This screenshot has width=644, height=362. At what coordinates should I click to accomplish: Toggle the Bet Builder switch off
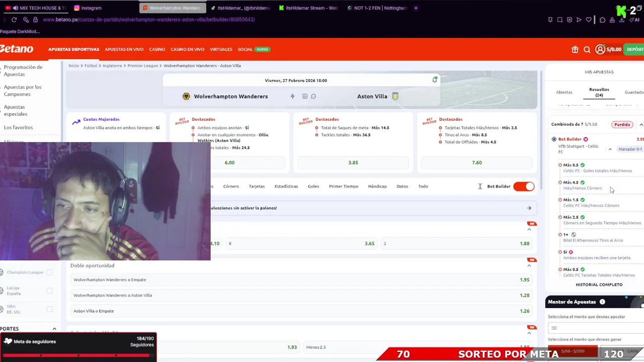coord(524,187)
